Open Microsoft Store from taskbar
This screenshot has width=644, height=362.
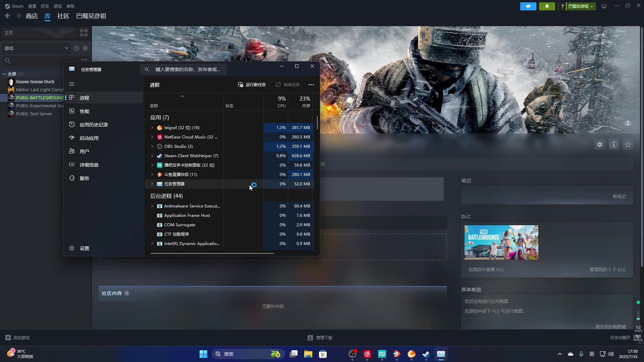point(323,354)
